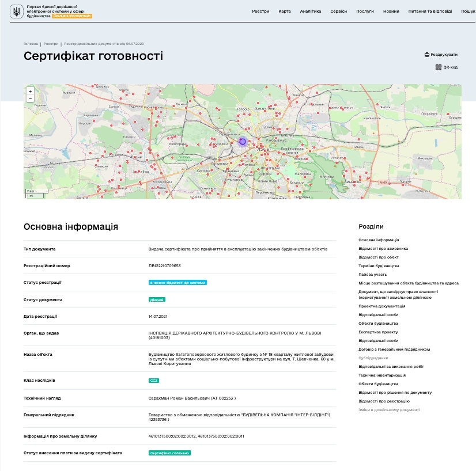Jump to Місце розташування об'єкта будівництва section
Viewport: 476px width, 471px height.
click(409, 283)
